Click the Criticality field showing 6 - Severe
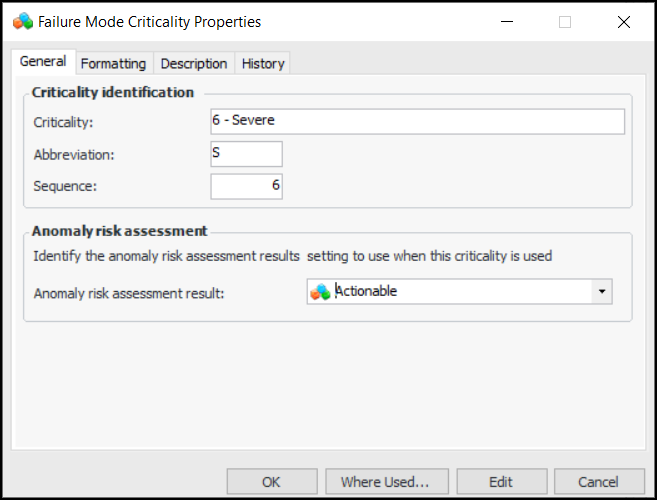This screenshot has height=500, width=657. point(417,121)
